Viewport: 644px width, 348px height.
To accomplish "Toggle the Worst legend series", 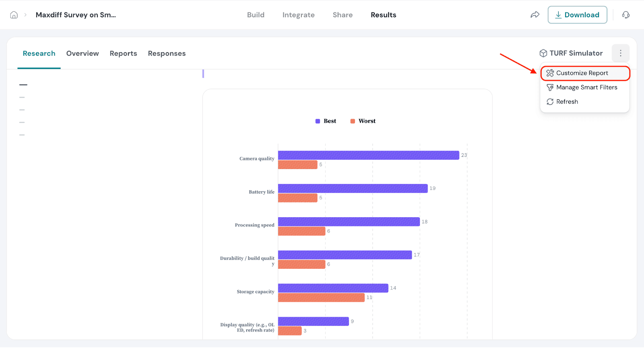I will 363,121.
